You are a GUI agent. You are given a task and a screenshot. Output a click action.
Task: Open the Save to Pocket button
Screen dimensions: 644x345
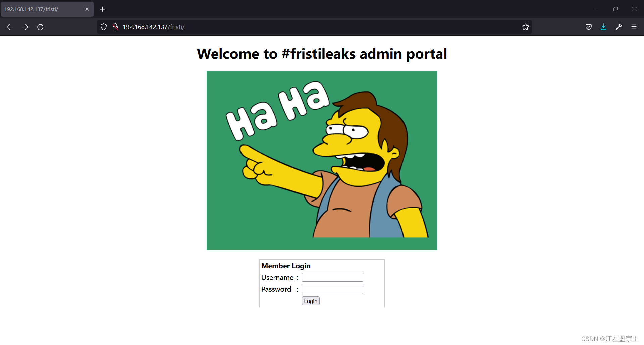(x=589, y=27)
